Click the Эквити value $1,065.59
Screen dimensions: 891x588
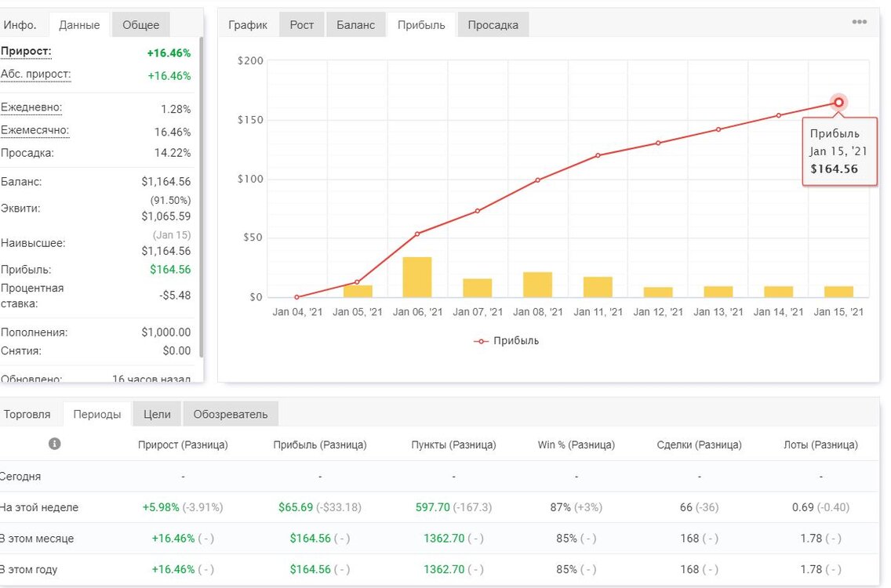click(166, 216)
